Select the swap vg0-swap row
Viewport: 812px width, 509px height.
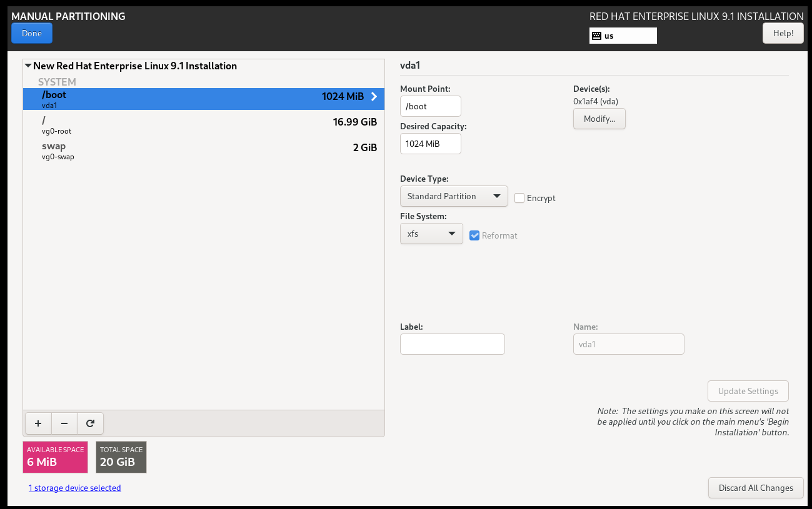pos(204,151)
